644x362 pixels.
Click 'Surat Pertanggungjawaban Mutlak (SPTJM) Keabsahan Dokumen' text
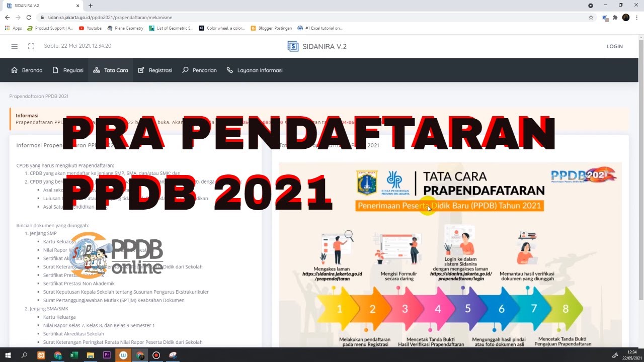tap(114, 300)
